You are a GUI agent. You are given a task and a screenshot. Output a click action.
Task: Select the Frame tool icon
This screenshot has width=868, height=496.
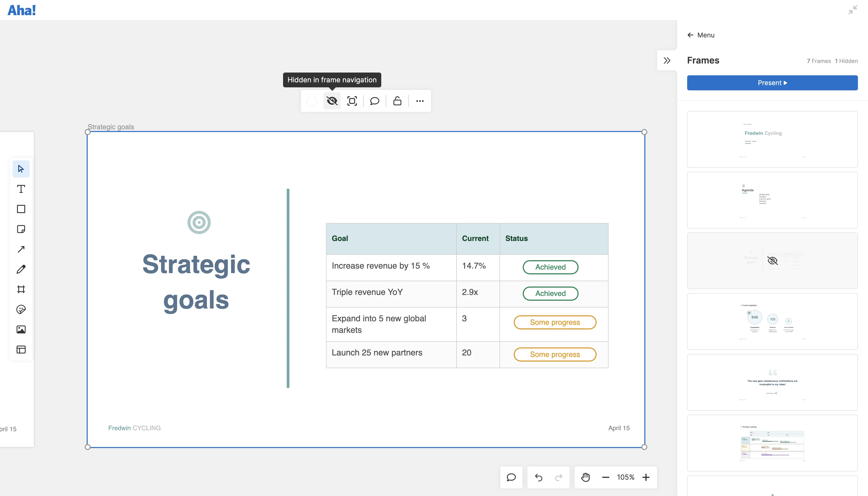click(x=21, y=289)
